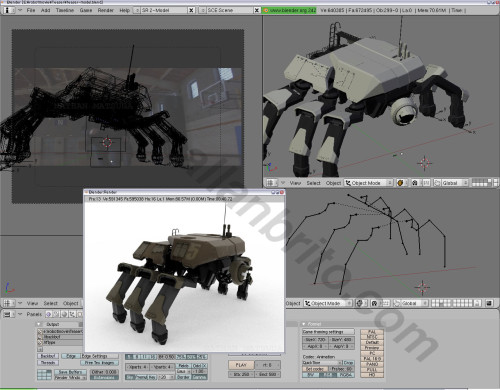The image size is (500, 390).
Task: Adjust the Yparts value field
Action: [161, 367]
